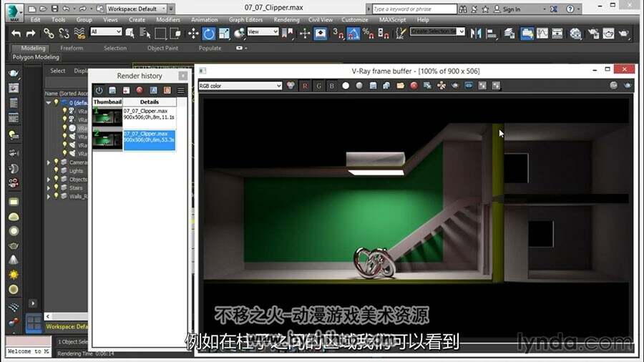Open the Rendered Frame Window icon
The width and height of the screenshot is (644, 362).
609,33
